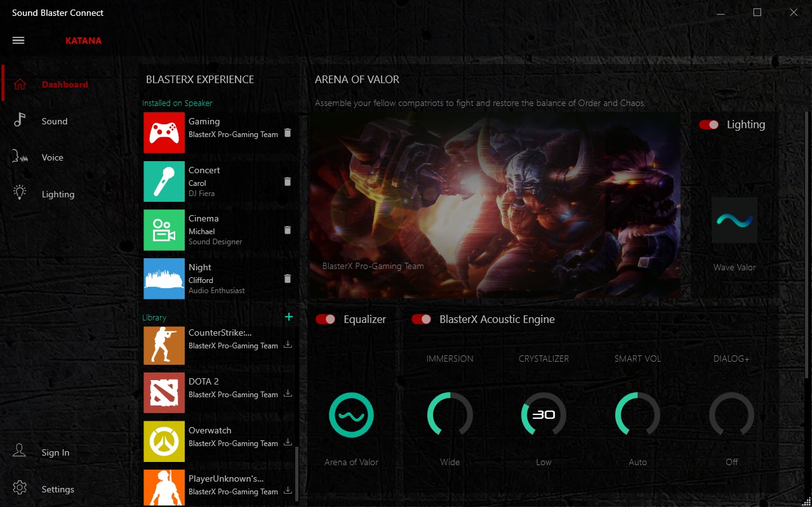
Task: Select the "DOTA 2" library entry text
Action: (204, 381)
